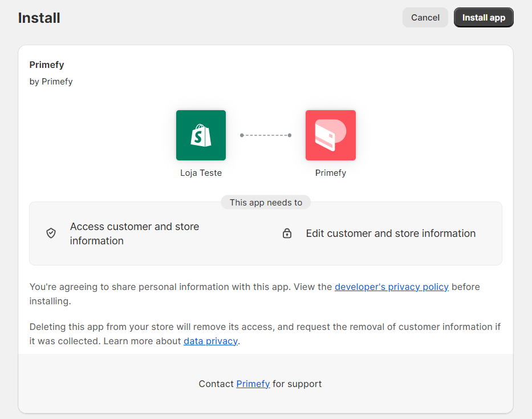Click the 'by Primefy' developer text

(51, 82)
